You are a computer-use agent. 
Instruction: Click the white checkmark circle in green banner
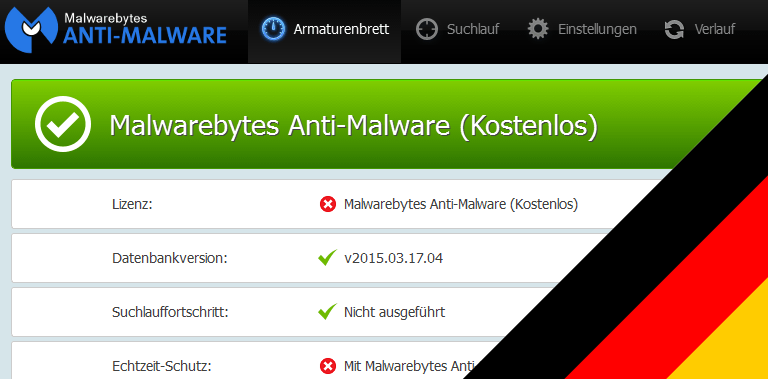coord(63,123)
